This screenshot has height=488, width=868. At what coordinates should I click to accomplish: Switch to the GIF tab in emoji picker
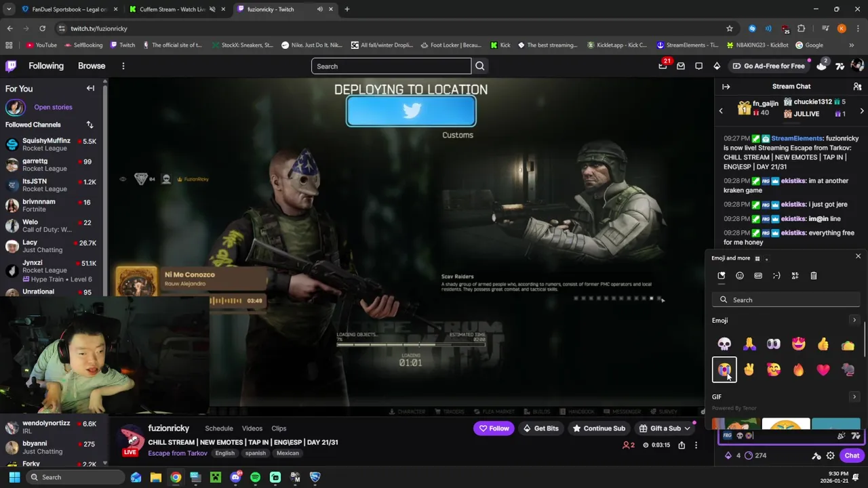[758, 276]
